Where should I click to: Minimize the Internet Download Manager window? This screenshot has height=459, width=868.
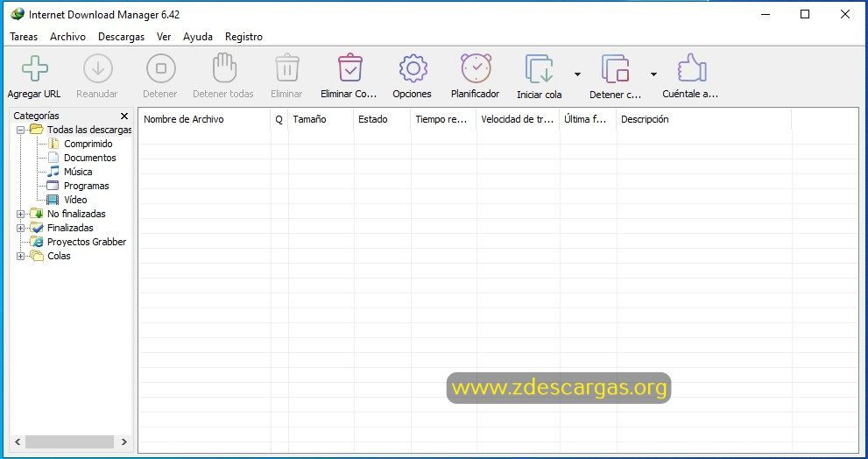point(766,14)
